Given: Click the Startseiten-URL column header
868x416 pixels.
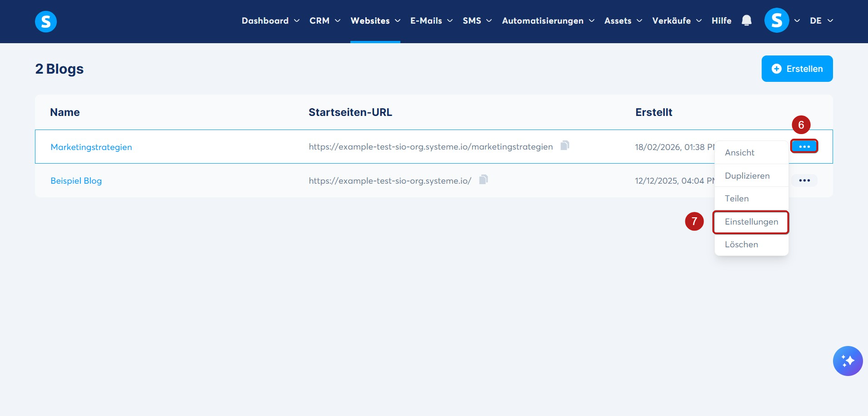Looking at the screenshot, I should [x=350, y=112].
